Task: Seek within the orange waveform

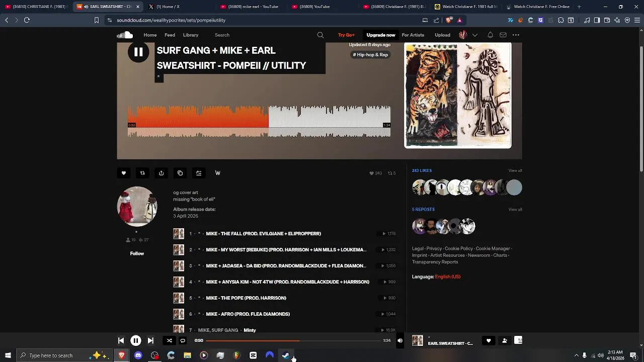Action: [x=198, y=121]
